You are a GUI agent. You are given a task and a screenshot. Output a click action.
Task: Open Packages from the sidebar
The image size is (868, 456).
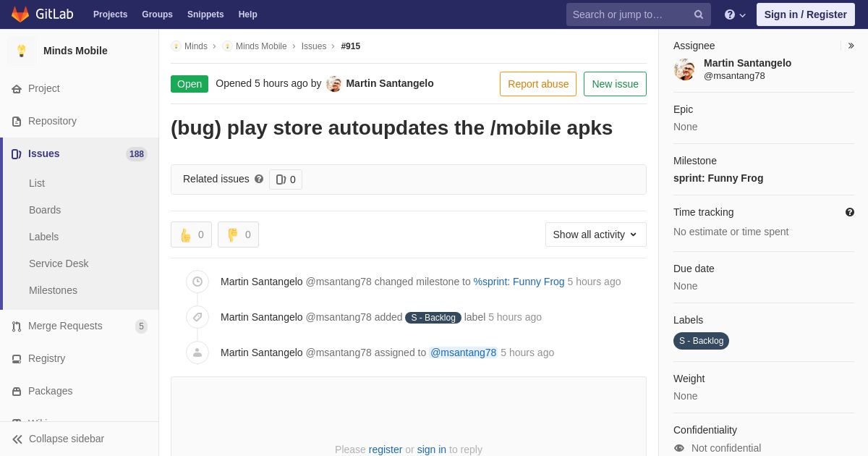click(x=50, y=391)
